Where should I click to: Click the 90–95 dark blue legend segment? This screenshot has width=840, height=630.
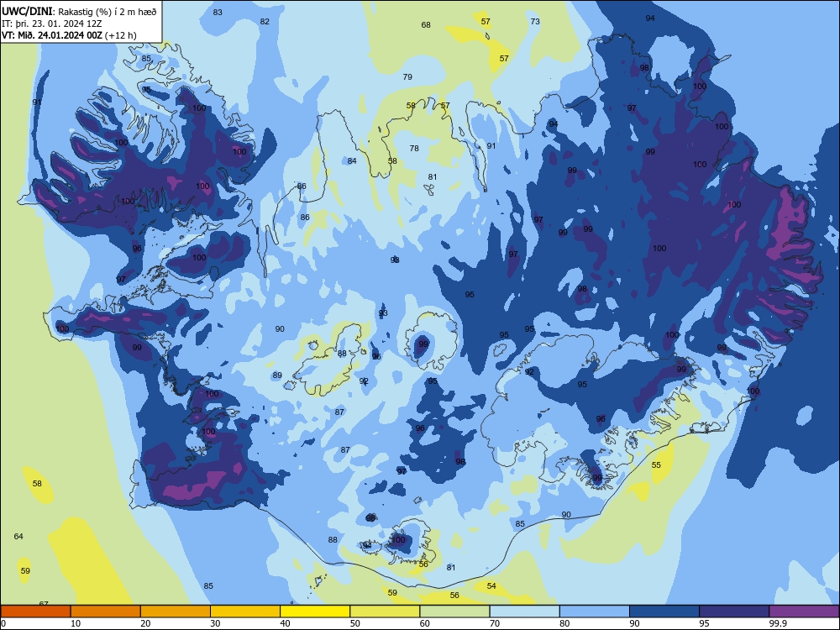tap(664, 612)
